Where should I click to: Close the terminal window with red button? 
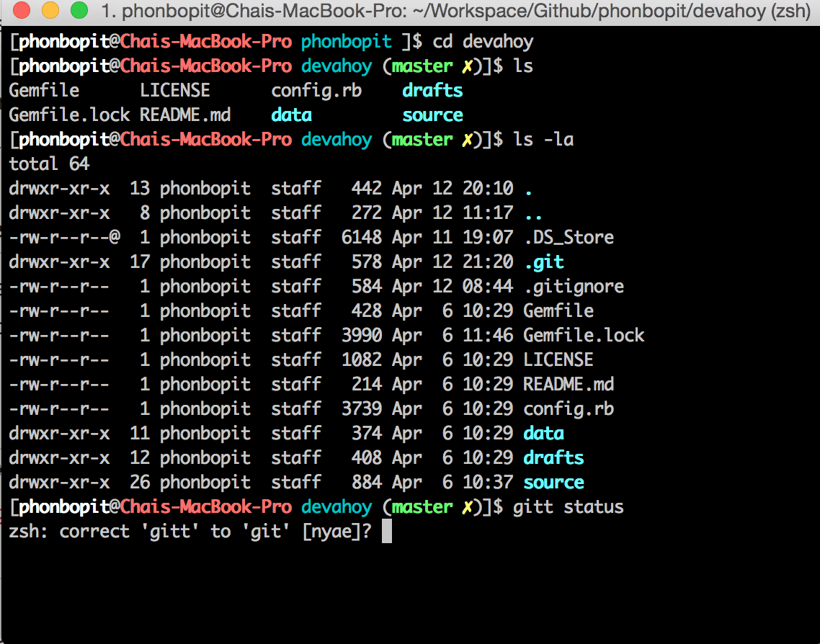21,10
